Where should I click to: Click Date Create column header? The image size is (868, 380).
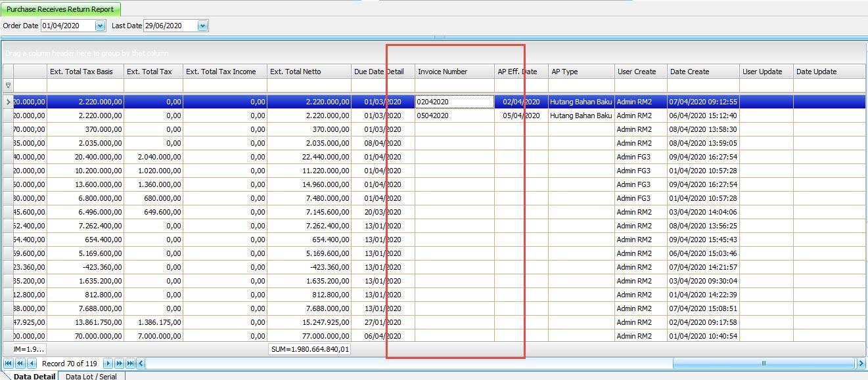703,72
